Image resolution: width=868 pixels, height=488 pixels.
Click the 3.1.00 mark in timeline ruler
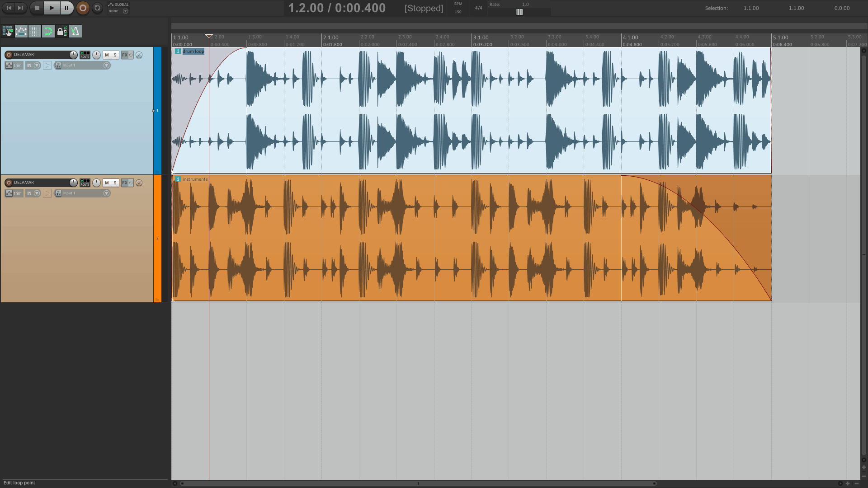(481, 38)
